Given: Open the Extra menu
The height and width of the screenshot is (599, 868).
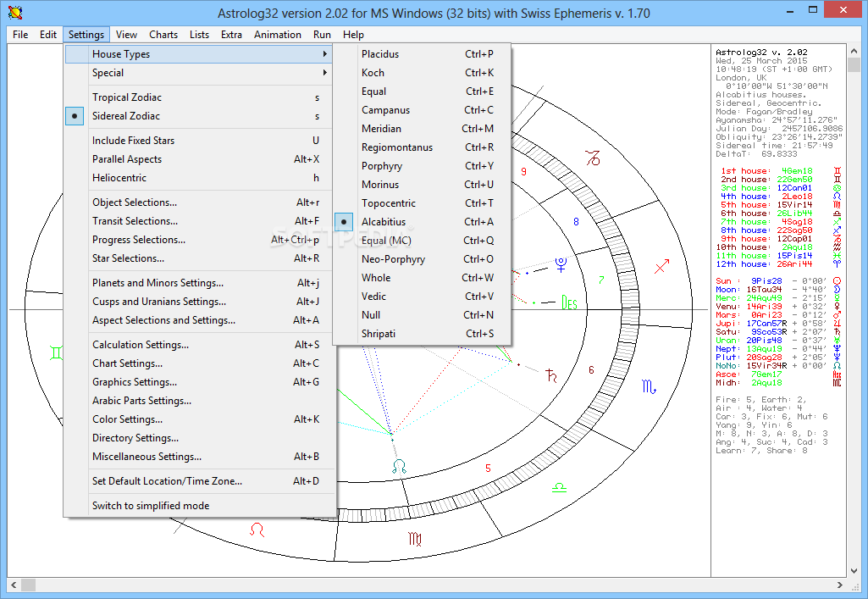Looking at the screenshot, I should click(x=231, y=35).
